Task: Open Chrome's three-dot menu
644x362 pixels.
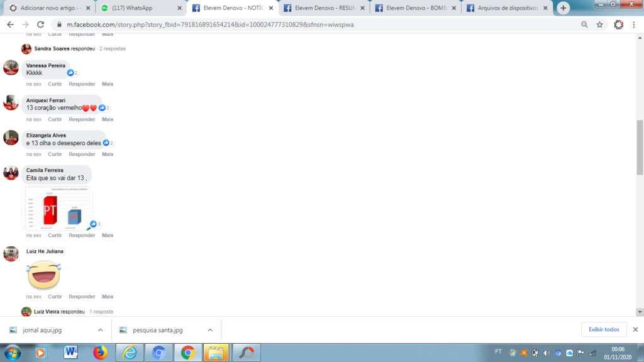Action: tap(635, 25)
